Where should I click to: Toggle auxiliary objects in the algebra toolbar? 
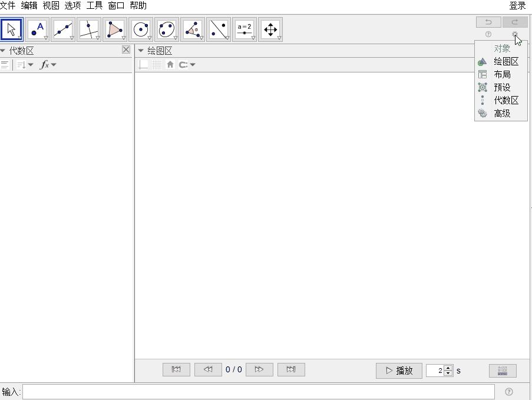click(5, 65)
